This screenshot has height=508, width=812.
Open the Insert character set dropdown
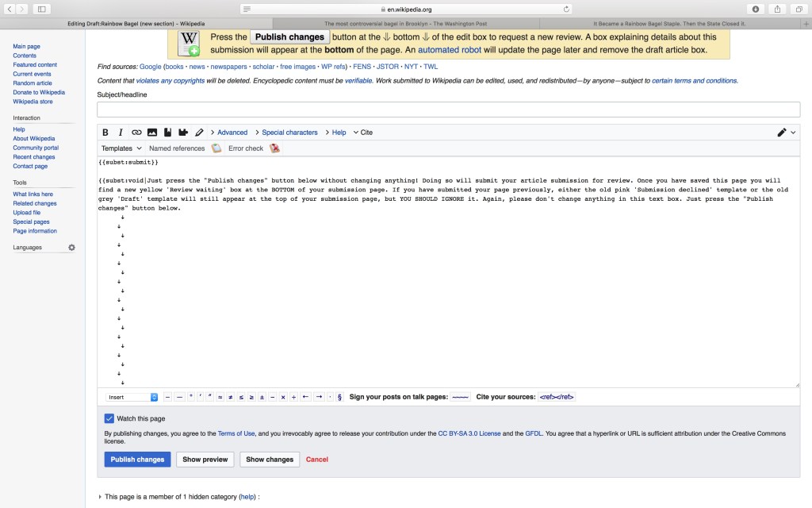coord(132,397)
